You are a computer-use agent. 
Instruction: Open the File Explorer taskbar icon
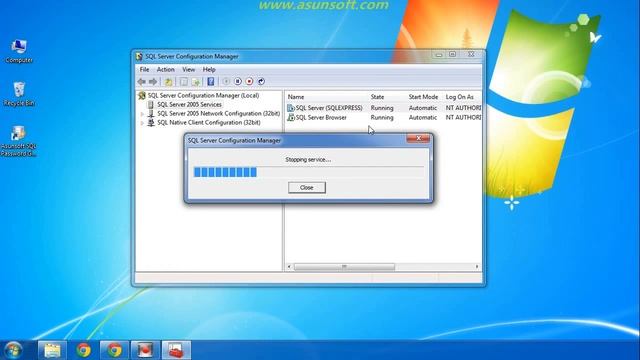52,350
